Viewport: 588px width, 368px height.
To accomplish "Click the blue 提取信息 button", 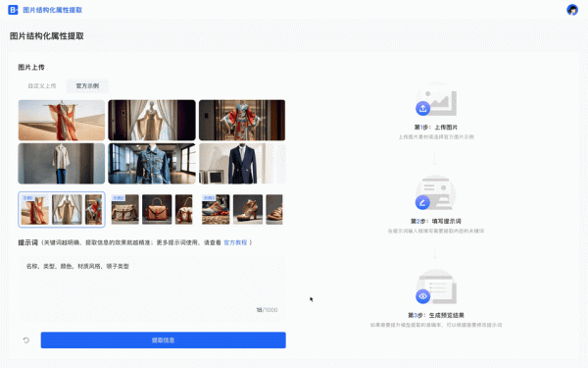I will pyautogui.click(x=163, y=341).
